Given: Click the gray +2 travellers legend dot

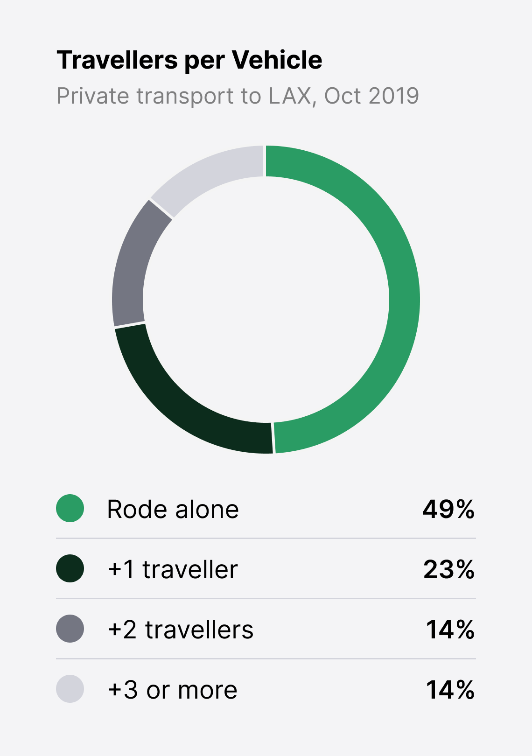Looking at the screenshot, I should pos(70,629).
